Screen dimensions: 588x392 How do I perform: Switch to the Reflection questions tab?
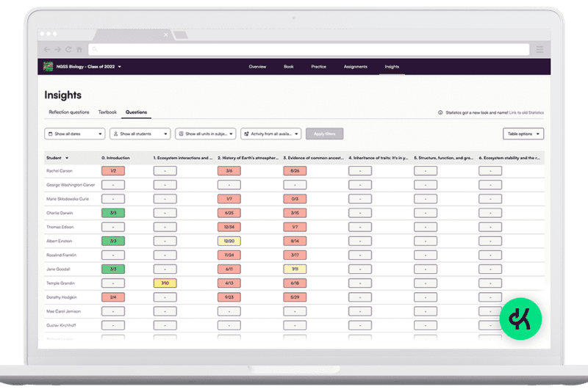pyautogui.click(x=68, y=112)
